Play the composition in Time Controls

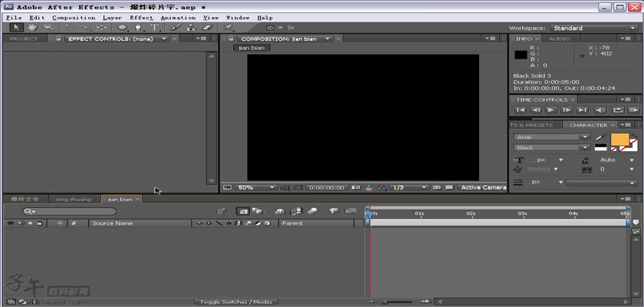(551, 111)
